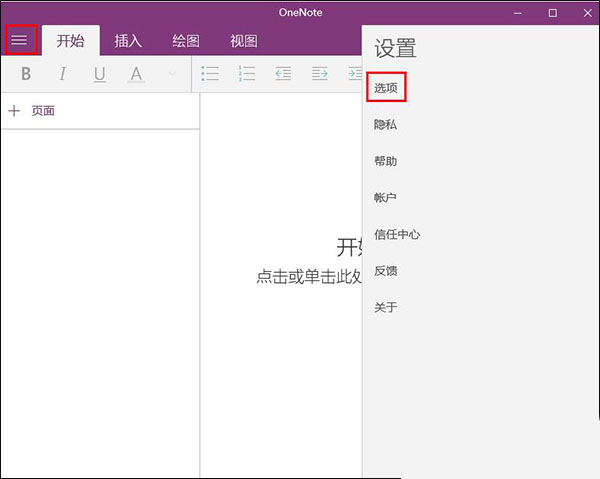Toggle italic formatting

click(63, 73)
